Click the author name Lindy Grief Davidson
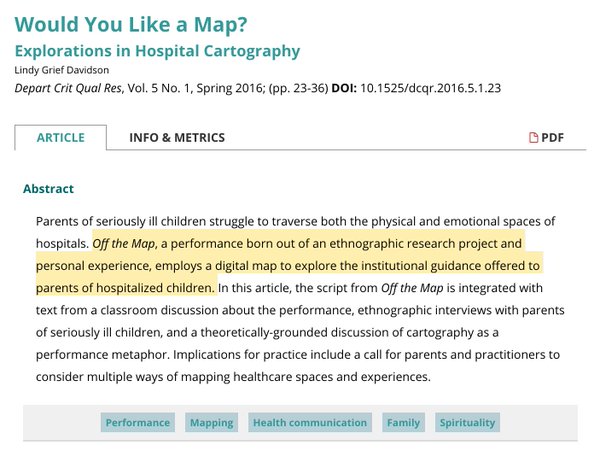Image resolution: width=600 pixels, height=451 pixels. point(62,70)
